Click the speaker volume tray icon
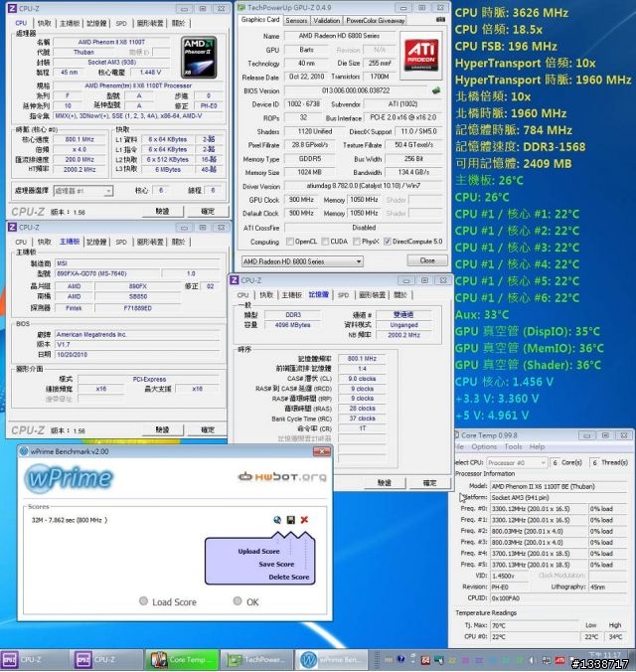This screenshot has width=636, height=672. pos(532,660)
